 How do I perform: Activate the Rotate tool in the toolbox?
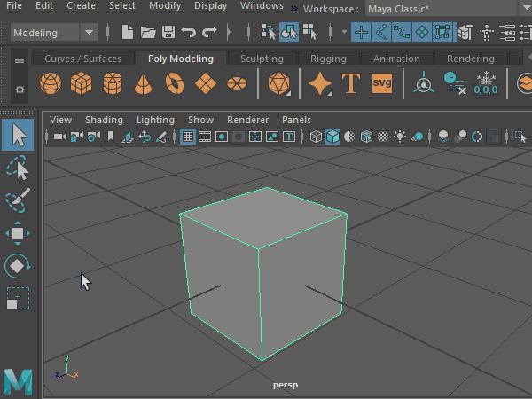point(18,265)
